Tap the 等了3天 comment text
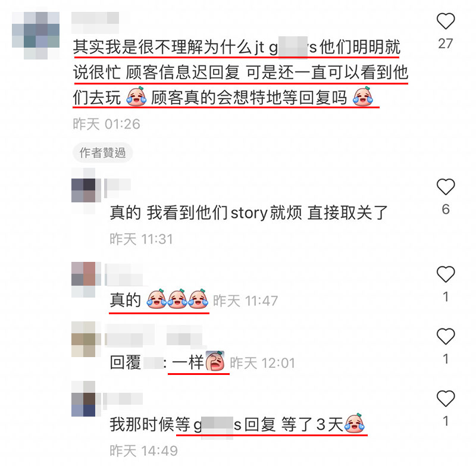This screenshot has height=466, width=476. pyautogui.click(x=237, y=424)
